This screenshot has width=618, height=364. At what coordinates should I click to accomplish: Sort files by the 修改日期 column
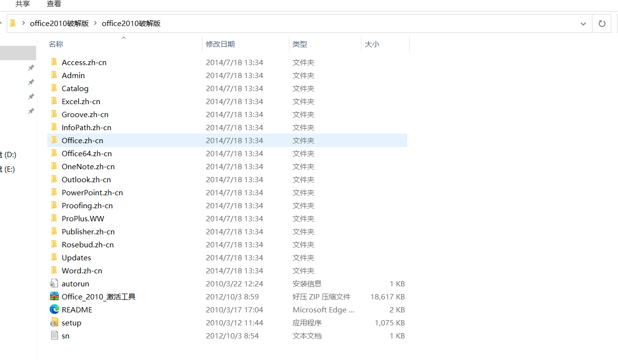(x=221, y=43)
